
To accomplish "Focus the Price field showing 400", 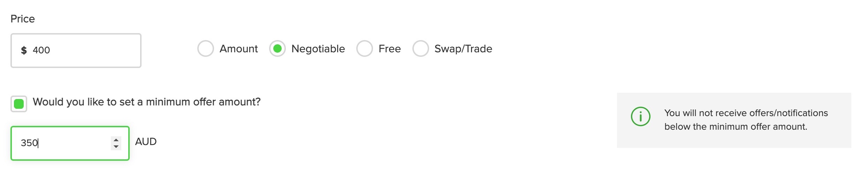I will pos(76,51).
